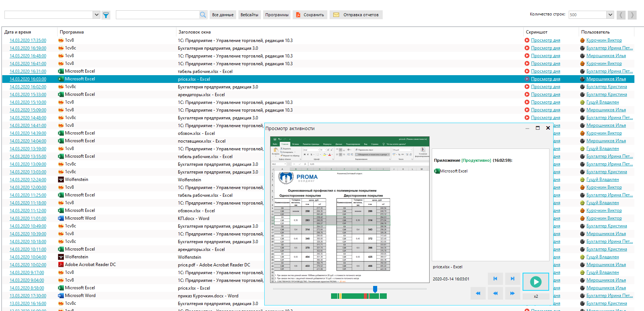Click the row count field showing 500
The height and width of the screenshot is (311, 644).
click(x=588, y=15)
